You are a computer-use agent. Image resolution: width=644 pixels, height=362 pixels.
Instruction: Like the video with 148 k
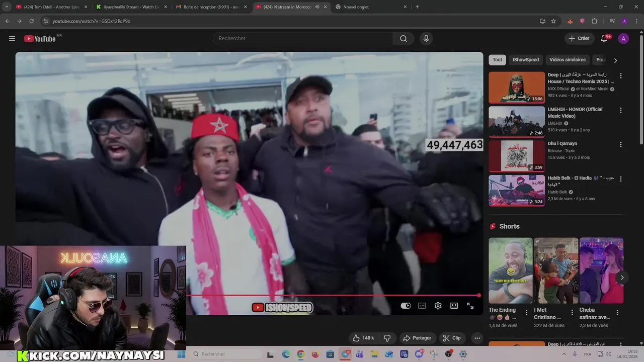pos(363,338)
